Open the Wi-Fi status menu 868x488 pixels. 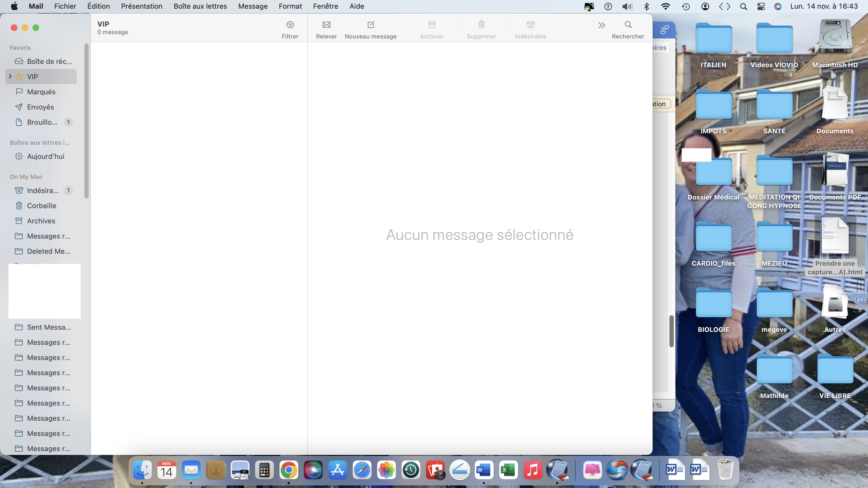[x=665, y=7]
